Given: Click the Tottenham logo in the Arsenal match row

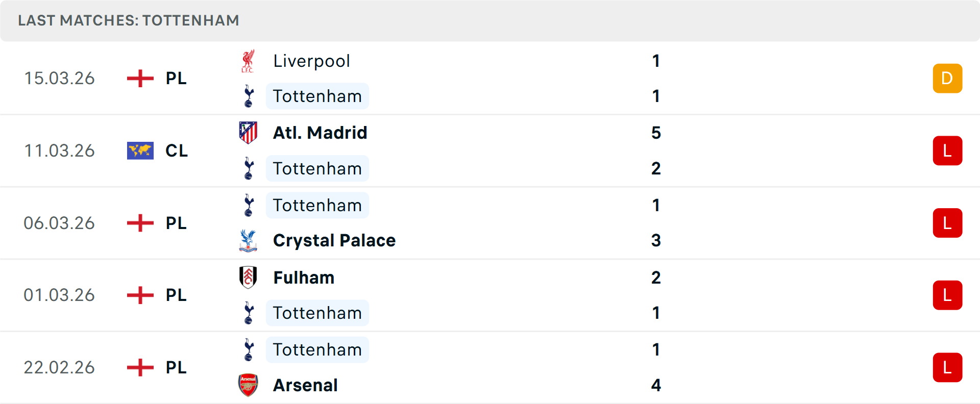Looking at the screenshot, I should [x=249, y=349].
